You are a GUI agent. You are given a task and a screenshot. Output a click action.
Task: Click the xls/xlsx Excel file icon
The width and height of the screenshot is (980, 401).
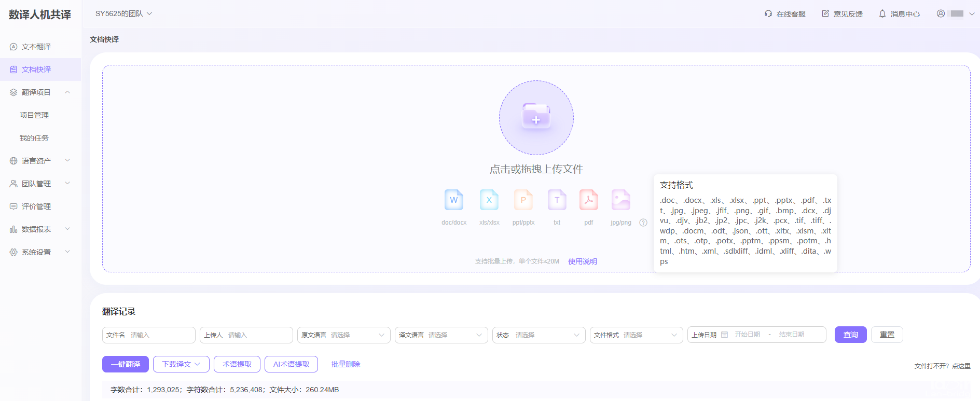click(489, 200)
